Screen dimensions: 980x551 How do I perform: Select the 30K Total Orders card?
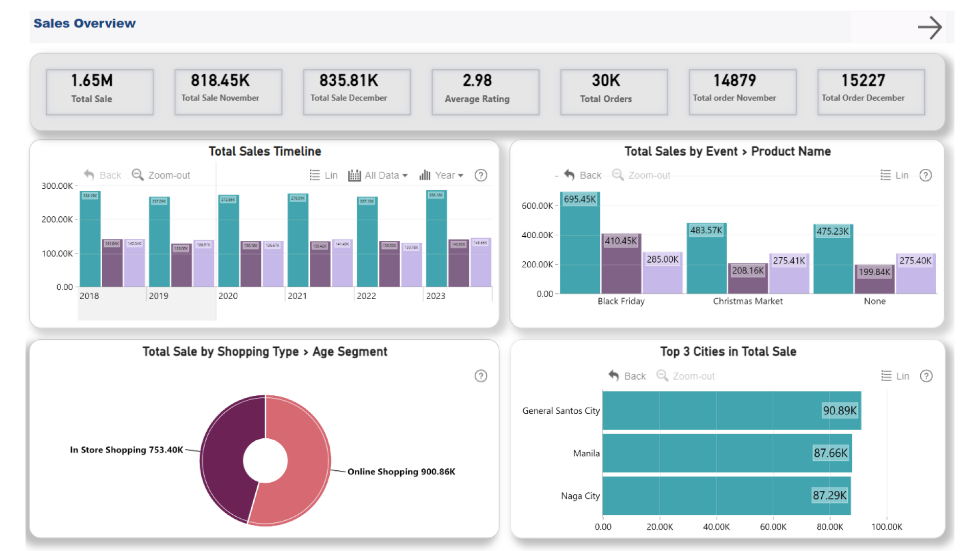(x=614, y=92)
